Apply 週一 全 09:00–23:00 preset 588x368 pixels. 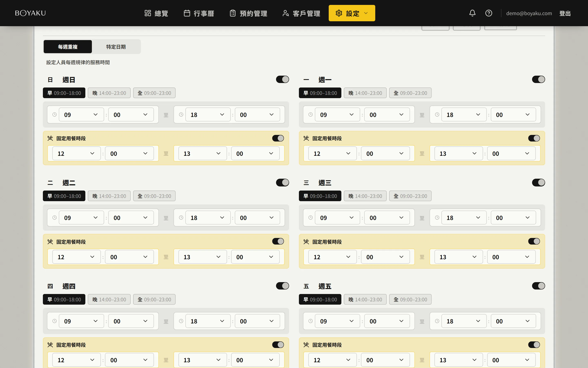(410, 93)
